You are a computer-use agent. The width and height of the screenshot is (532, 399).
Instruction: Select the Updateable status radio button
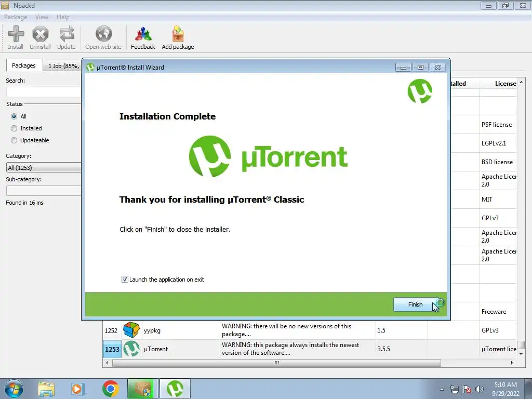click(x=14, y=140)
